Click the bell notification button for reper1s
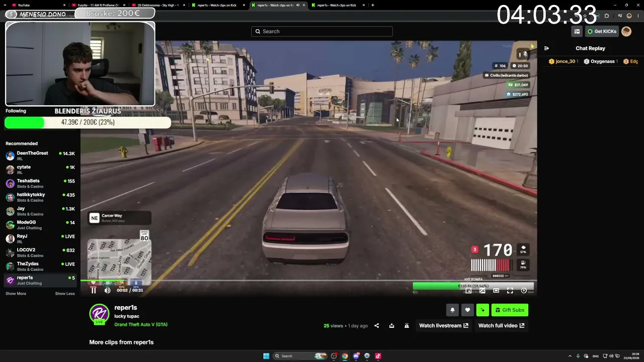This screenshot has width=644, height=362. click(x=452, y=310)
